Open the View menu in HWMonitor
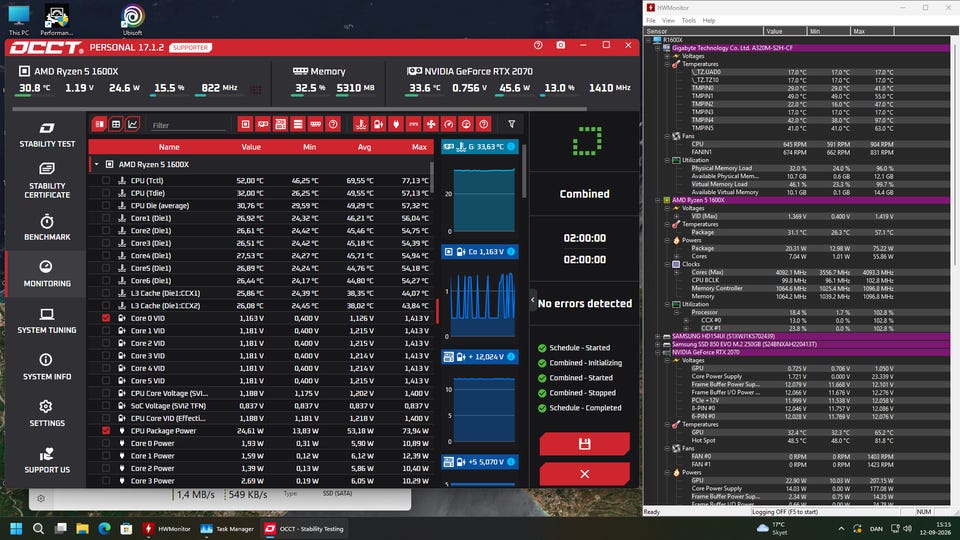 click(x=668, y=20)
